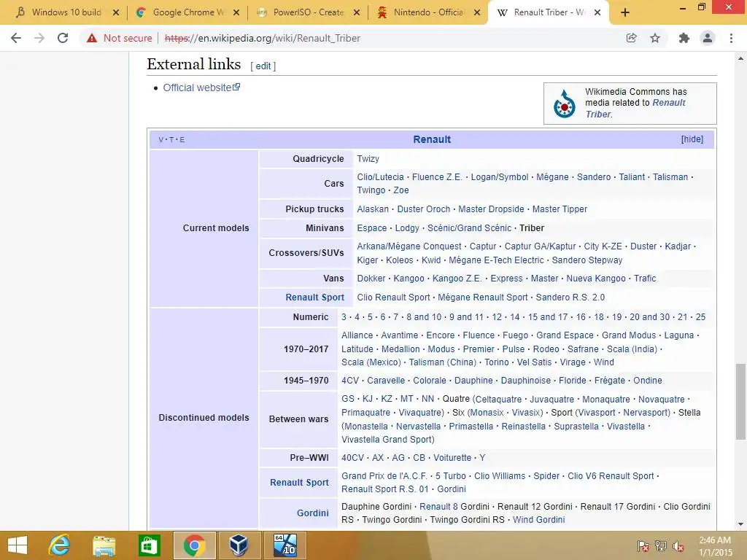Click the Action Center flag tray icon
The image size is (747, 560).
[643, 546]
